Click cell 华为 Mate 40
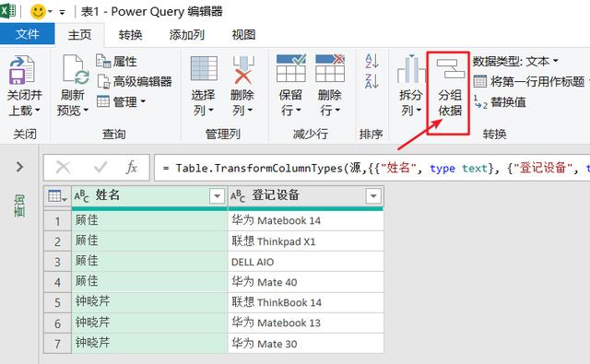The height and width of the screenshot is (364, 590). pyautogui.click(x=305, y=282)
